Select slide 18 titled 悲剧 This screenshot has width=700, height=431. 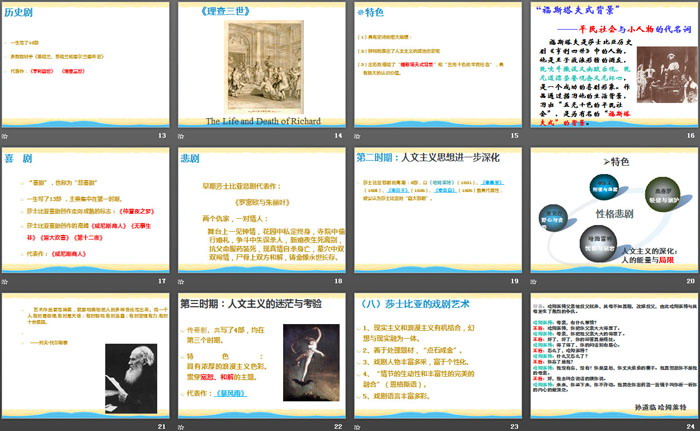point(262,210)
